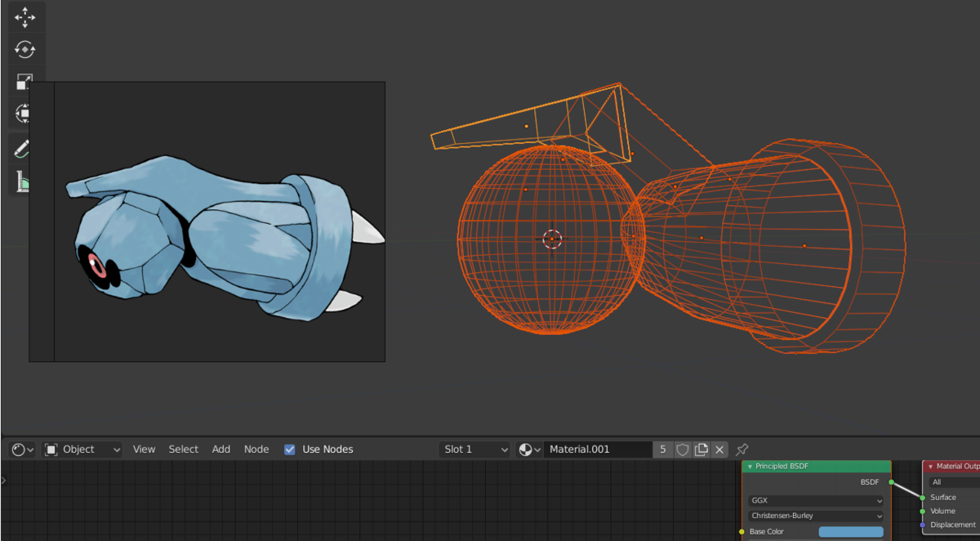Select the Rotate tool icon
The height and width of the screenshot is (541, 980).
[24, 49]
